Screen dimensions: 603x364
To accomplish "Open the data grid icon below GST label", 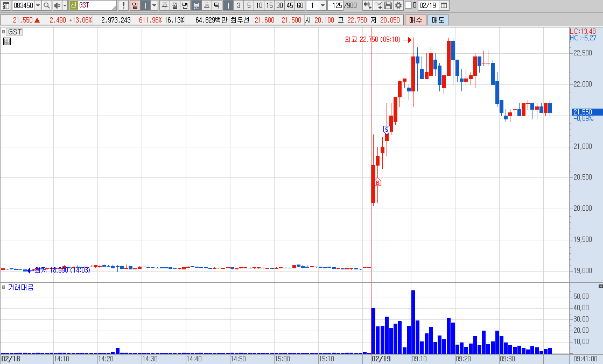I will [x=7, y=41].
